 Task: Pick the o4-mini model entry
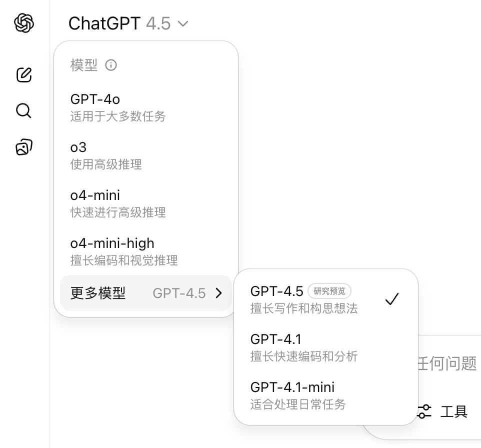145,203
